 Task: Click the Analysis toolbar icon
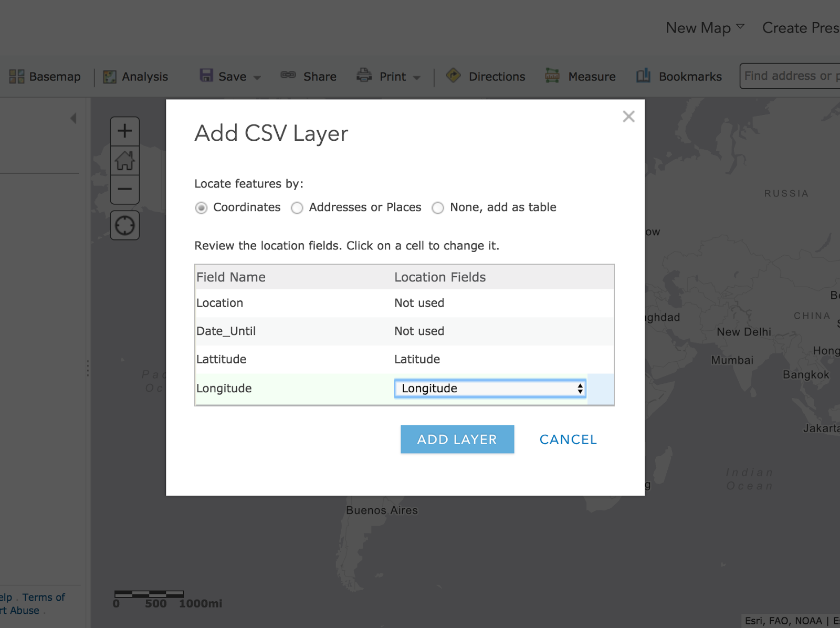(109, 77)
